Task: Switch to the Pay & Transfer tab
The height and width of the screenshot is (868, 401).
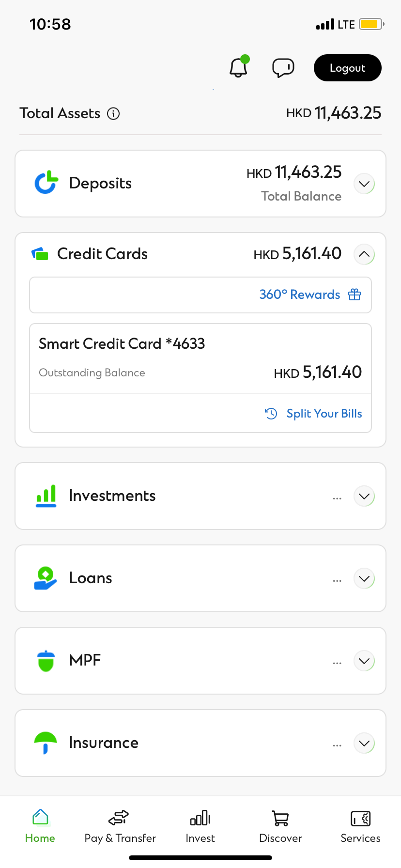Action: point(120,826)
